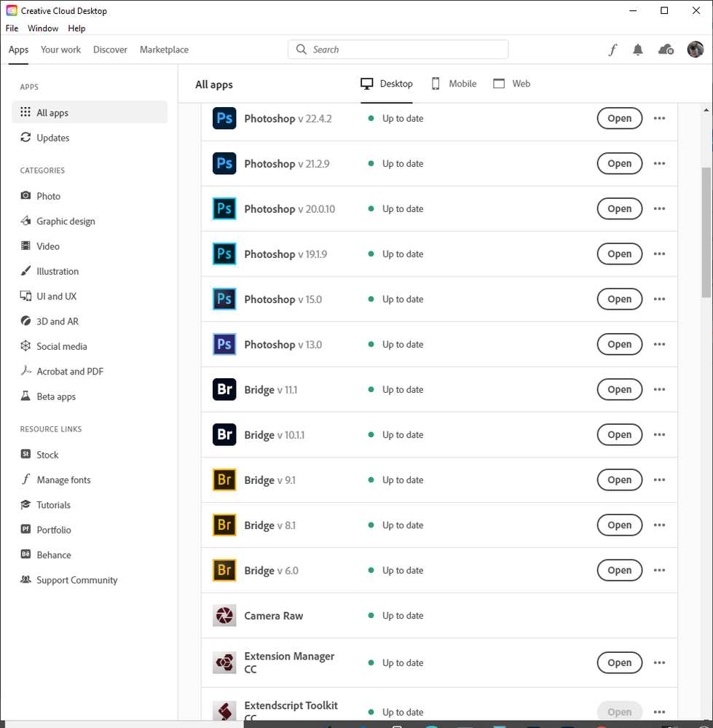
Task: Open Photoshop v 22.4.2
Action: (619, 118)
